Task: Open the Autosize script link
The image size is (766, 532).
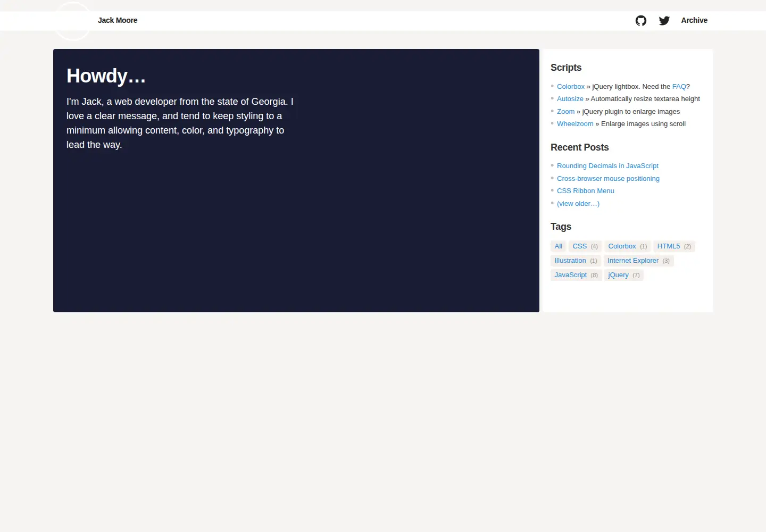Action: 570,98
